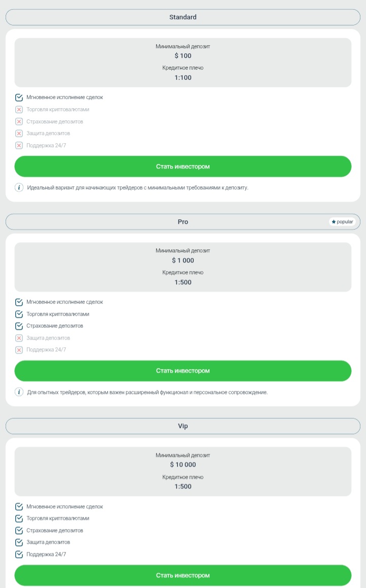Expand the Standard plan header
Image resolution: width=366 pixels, height=588 pixels.
tap(182, 17)
